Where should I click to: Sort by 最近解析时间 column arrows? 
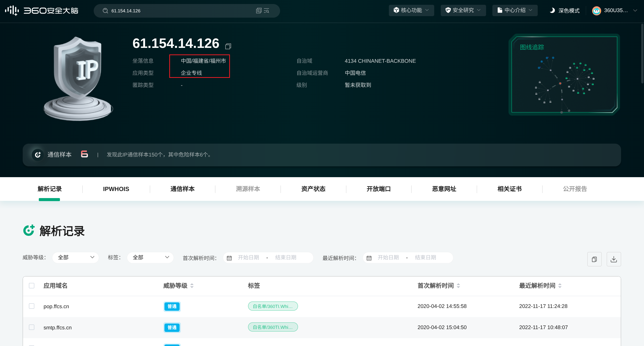coord(560,286)
